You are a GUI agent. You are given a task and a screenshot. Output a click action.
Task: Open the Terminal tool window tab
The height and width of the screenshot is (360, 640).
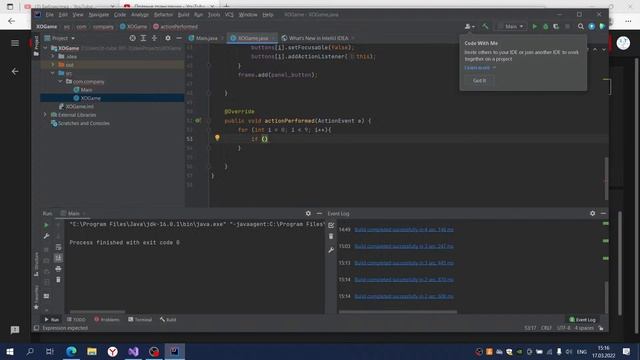point(140,319)
